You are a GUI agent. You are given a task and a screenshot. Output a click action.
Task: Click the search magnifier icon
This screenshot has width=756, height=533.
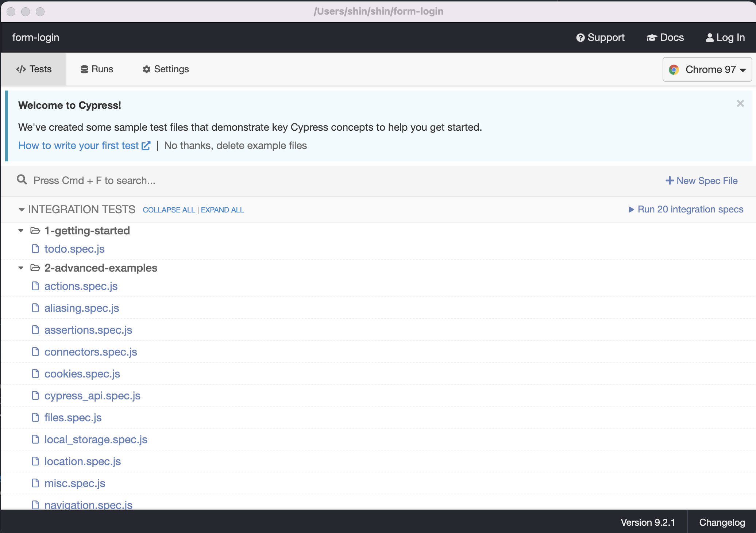coord(22,180)
